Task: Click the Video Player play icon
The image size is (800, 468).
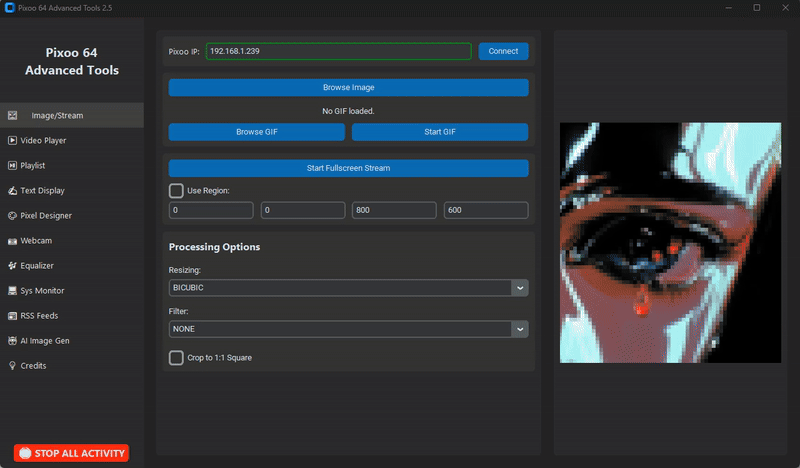Action: pos(12,140)
